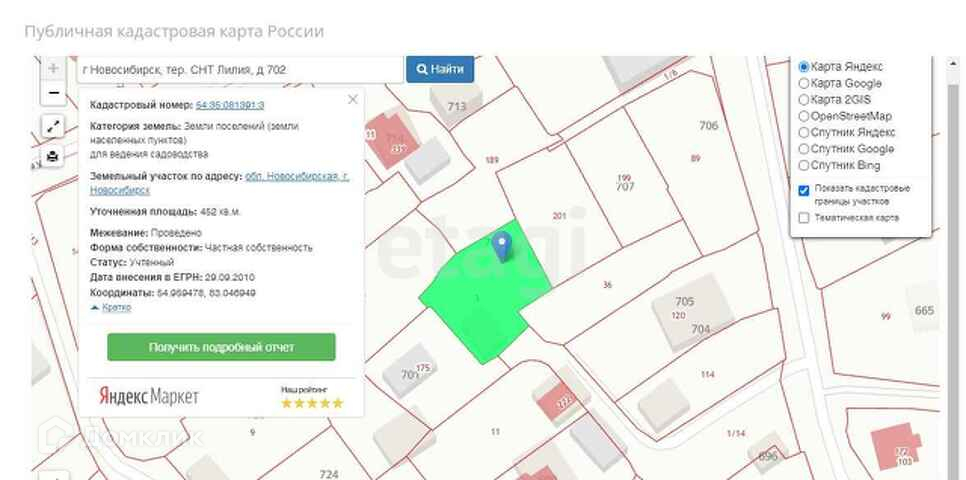The height and width of the screenshot is (480, 966).
Task: Click the five-star rating
Action: [312, 403]
